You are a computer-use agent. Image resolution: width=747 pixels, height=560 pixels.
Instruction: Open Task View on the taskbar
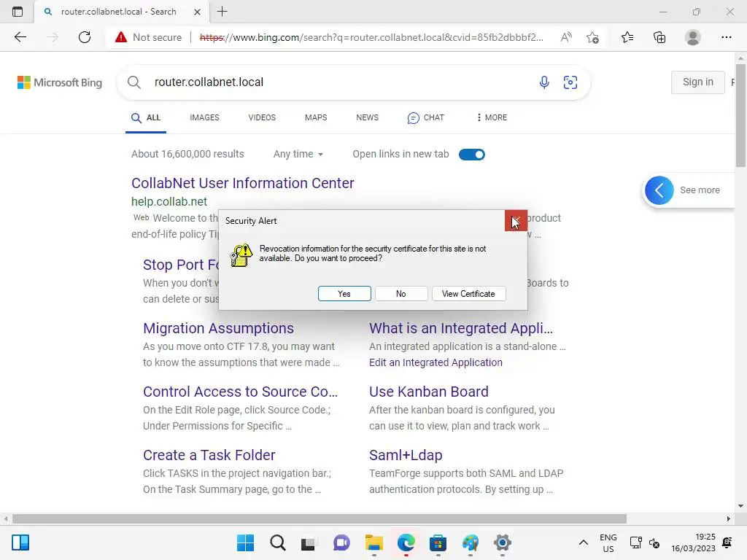309,542
